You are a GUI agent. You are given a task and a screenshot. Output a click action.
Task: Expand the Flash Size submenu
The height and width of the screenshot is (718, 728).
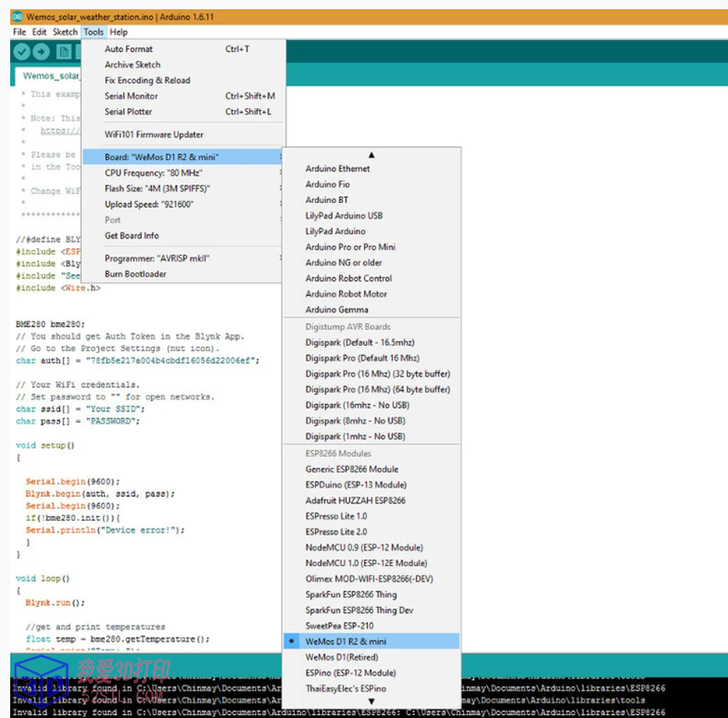pos(183,188)
